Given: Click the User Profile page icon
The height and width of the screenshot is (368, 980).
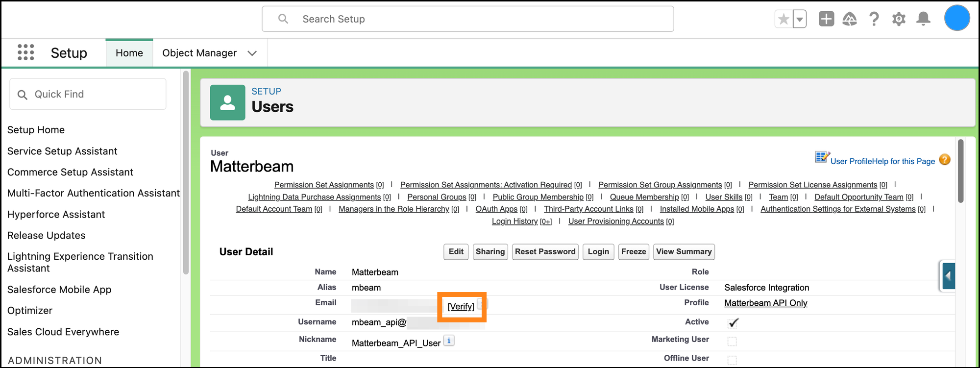Looking at the screenshot, I should [822, 157].
